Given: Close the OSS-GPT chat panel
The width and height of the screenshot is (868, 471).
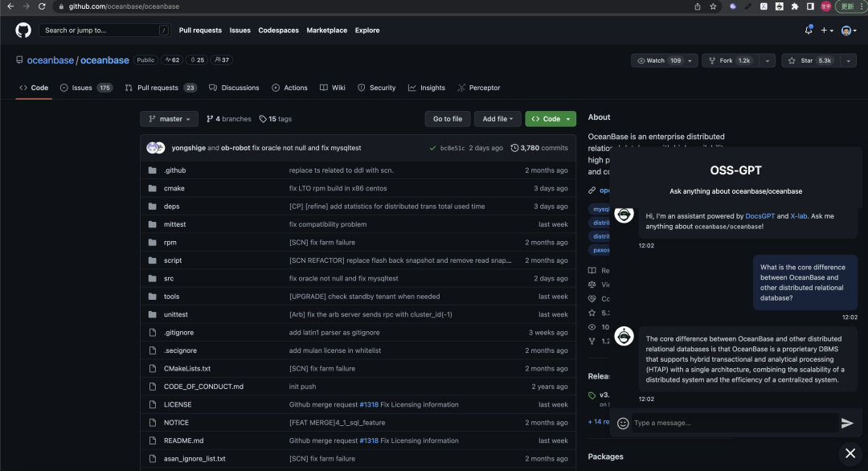Looking at the screenshot, I should (850, 453).
